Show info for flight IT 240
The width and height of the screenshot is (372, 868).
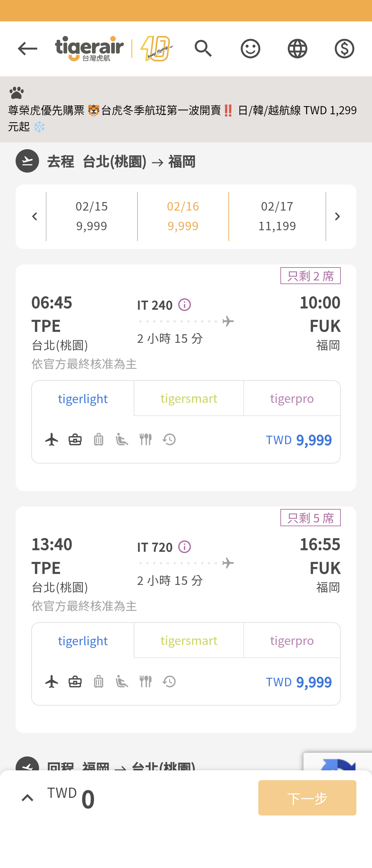pyautogui.click(x=185, y=305)
